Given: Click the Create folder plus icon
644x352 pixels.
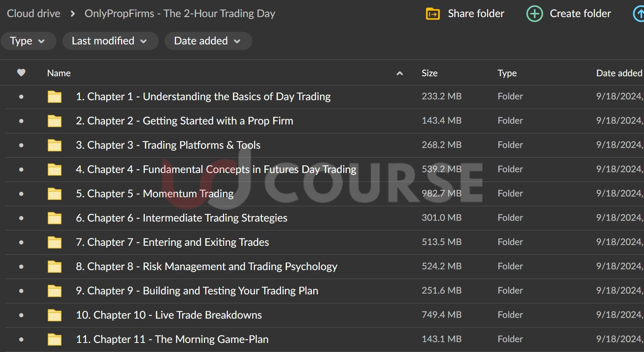Looking at the screenshot, I should pyautogui.click(x=534, y=14).
